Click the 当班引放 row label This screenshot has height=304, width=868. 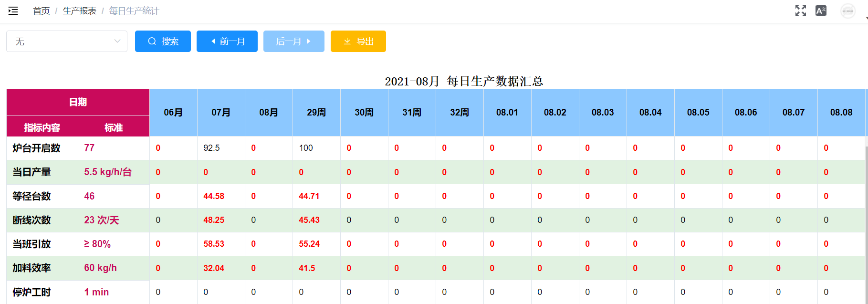[x=31, y=244]
